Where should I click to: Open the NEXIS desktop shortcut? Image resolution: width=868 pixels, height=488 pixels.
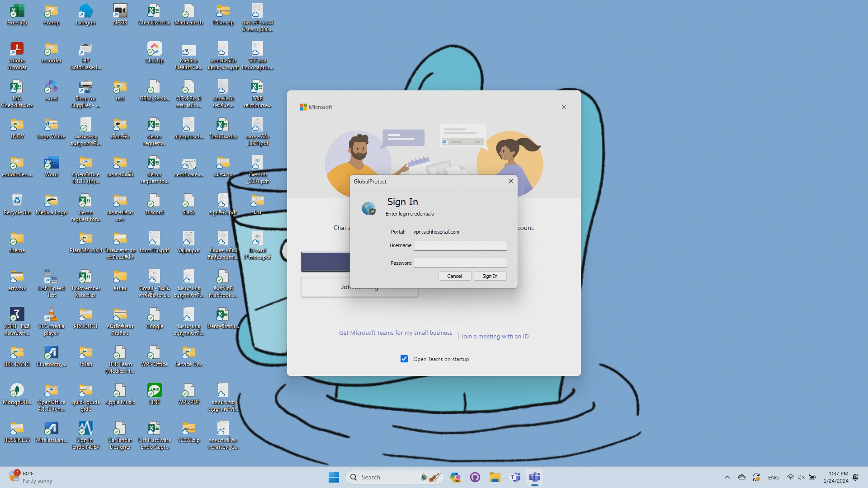click(120, 15)
